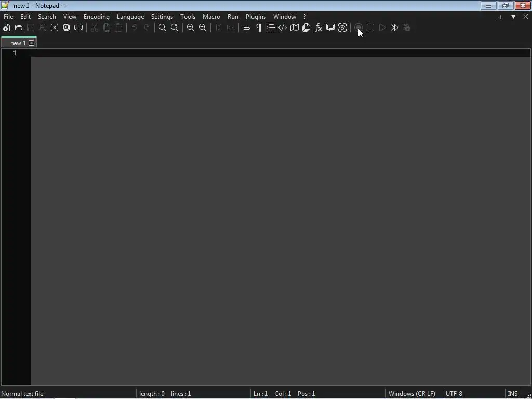Image resolution: width=532 pixels, height=399 pixels.
Task: Toggle monitoring tail eye icon
Action: [342, 28]
